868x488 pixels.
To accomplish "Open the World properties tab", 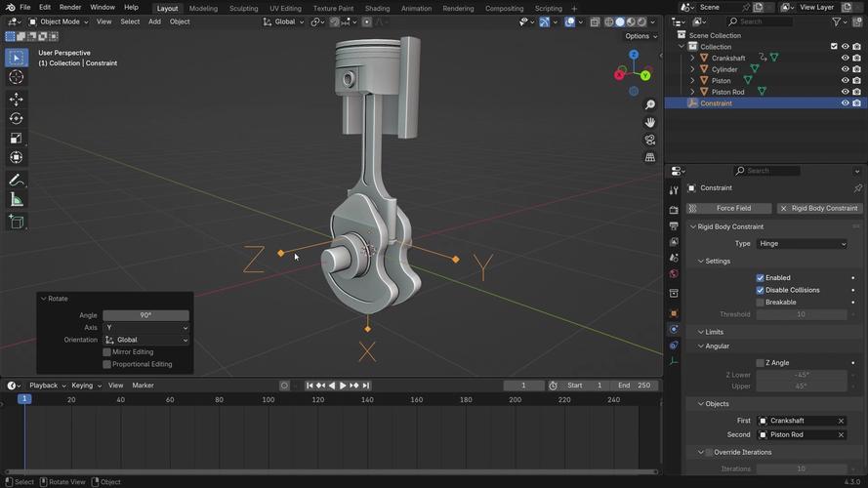I will click(x=674, y=274).
